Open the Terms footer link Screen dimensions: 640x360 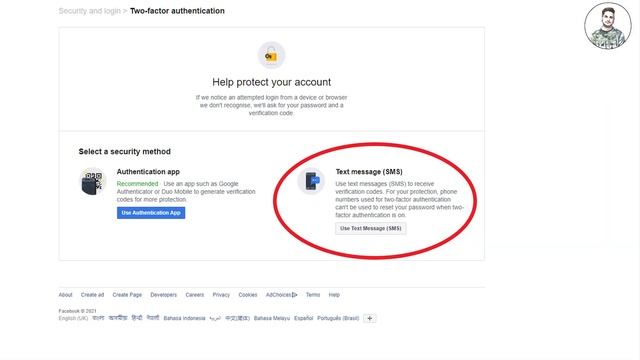pyautogui.click(x=313, y=295)
